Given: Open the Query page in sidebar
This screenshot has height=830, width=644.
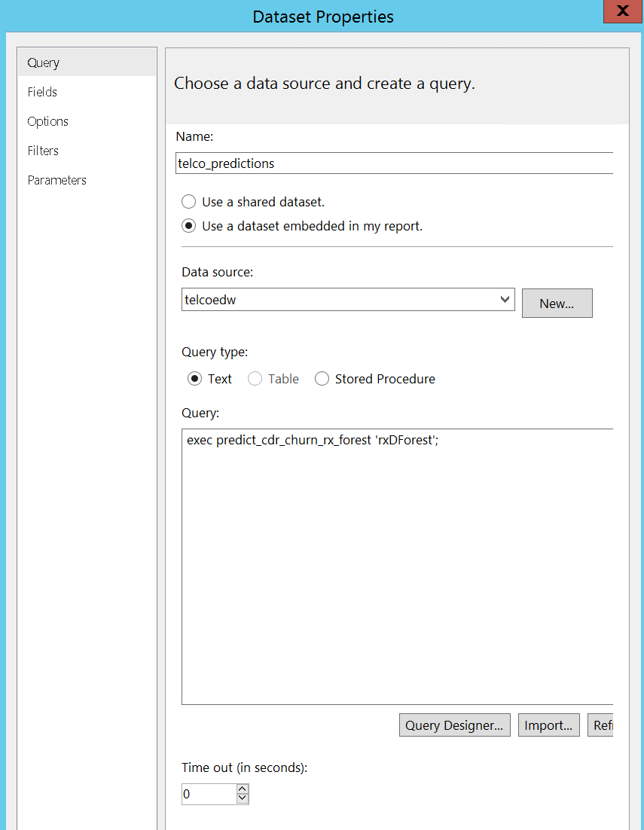Looking at the screenshot, I should pos(44,63).
